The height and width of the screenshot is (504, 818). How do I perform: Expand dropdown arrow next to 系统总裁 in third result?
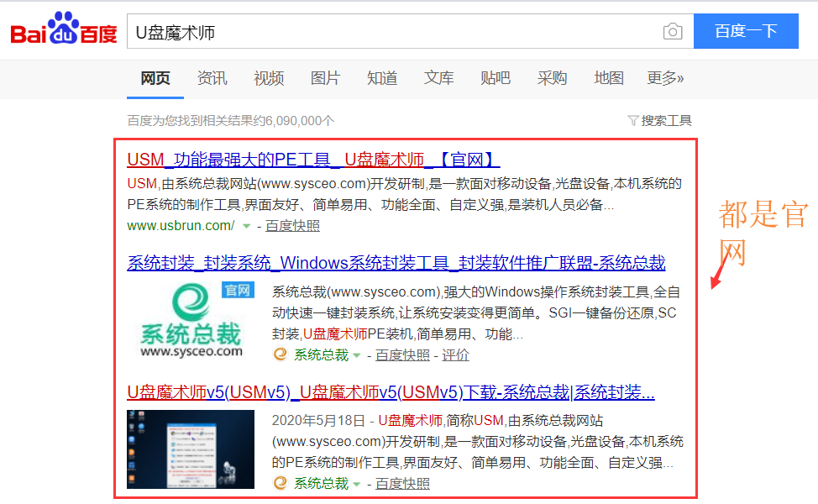[x=357, y=484]
